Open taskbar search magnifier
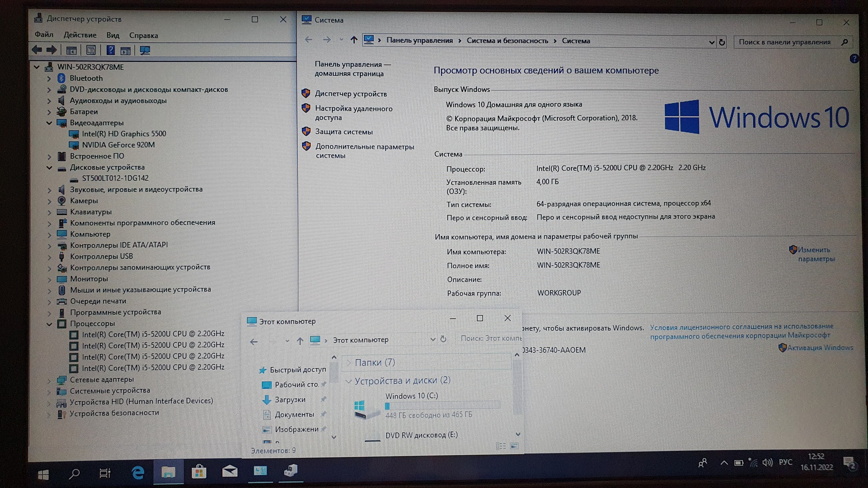 tap(75, 473)
